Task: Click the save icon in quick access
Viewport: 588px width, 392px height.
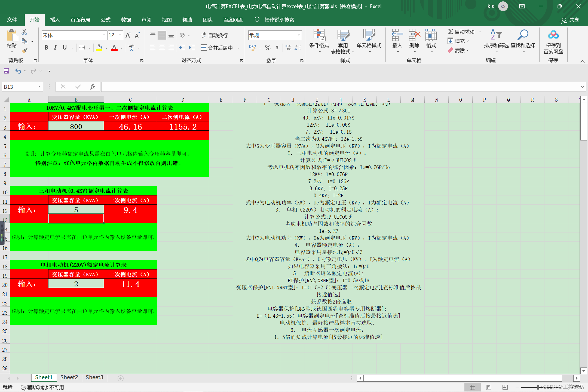Action: 6,71
